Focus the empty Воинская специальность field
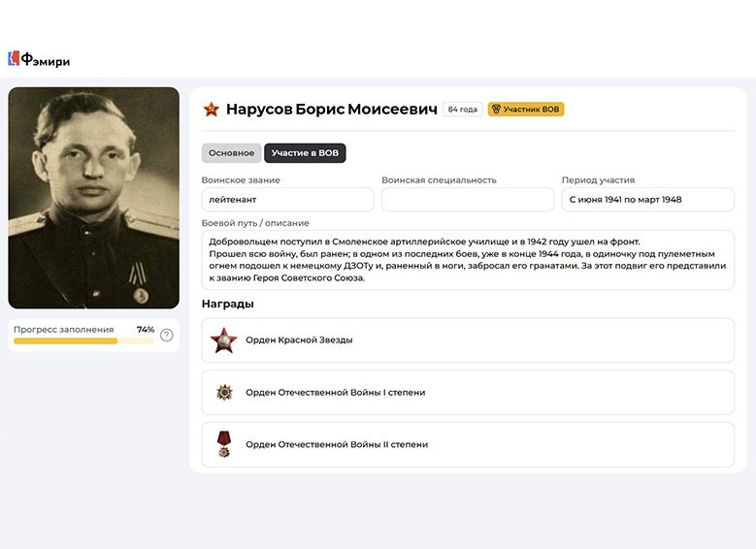 [x=468, y=200]
